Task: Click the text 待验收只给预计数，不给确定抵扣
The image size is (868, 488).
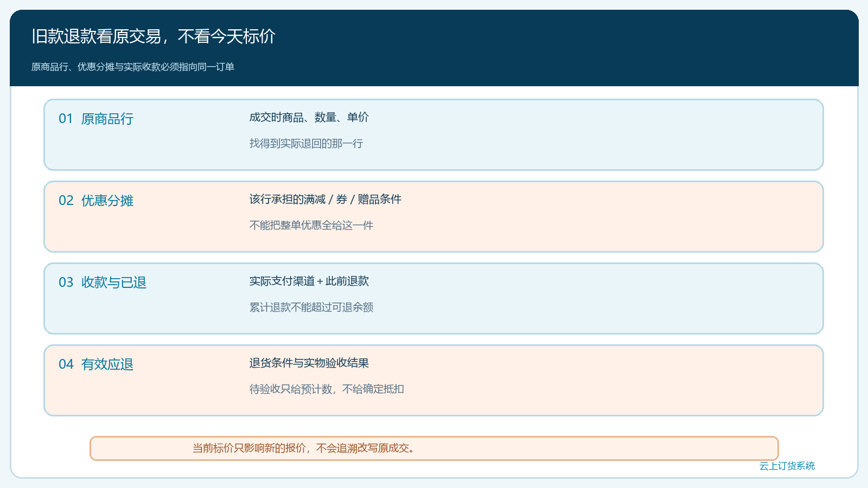Action: [327, 389]
